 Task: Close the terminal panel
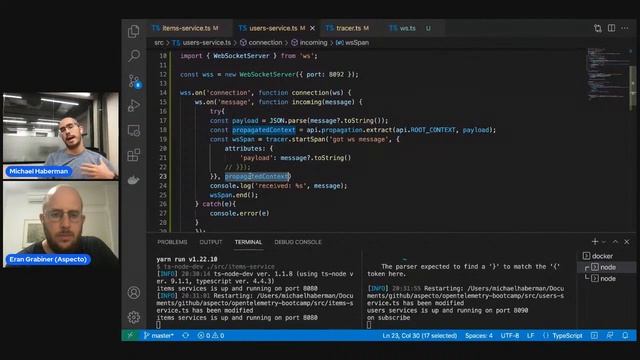(x=627, y=242)
